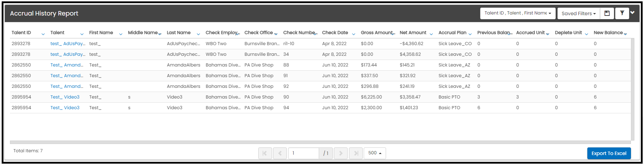
Task: Open talent link for check number 34
Action: tap(68, 54)
